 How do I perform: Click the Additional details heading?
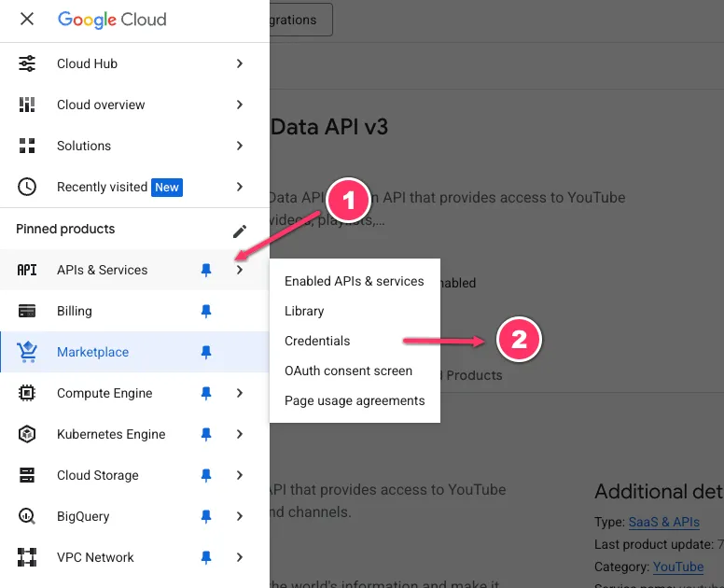[659, 491]
